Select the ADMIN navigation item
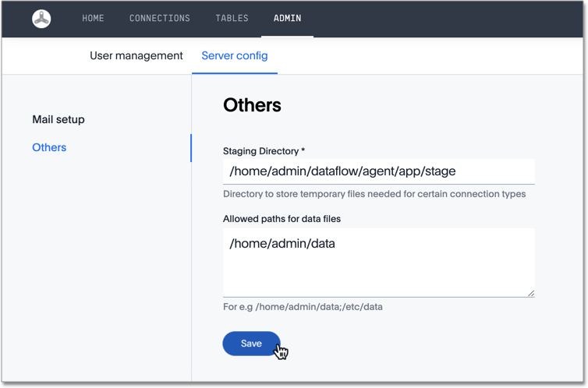588x388 pixels. [287, 19]
